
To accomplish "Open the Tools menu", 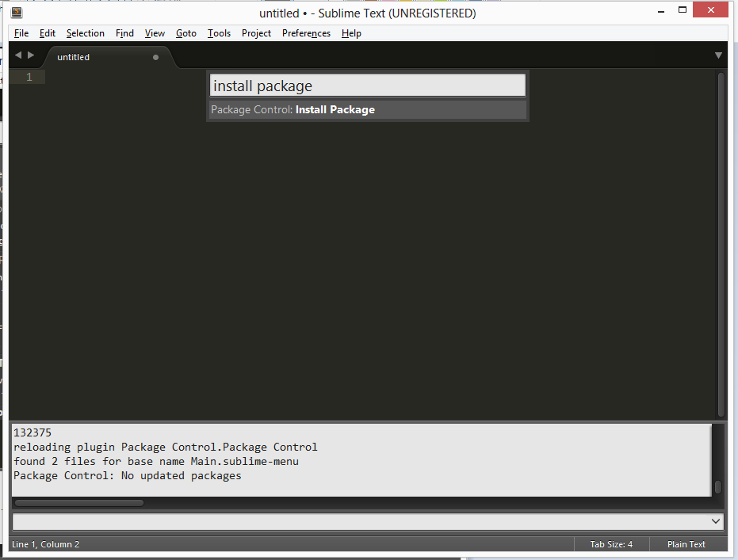I will (219, 33).
